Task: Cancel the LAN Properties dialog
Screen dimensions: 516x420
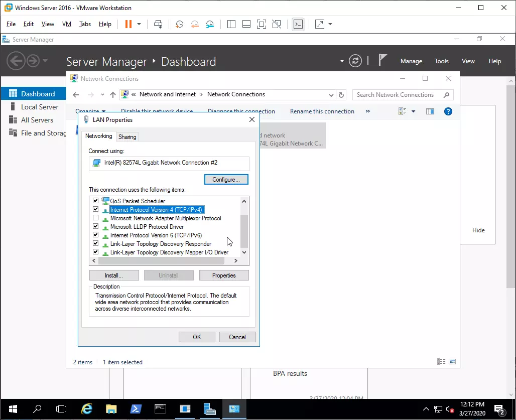Action: point(237,337)
